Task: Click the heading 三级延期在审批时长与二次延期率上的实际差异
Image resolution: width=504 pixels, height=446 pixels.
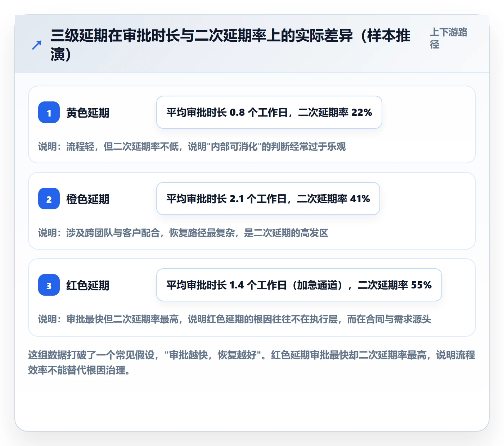Action: pos(230,45)
